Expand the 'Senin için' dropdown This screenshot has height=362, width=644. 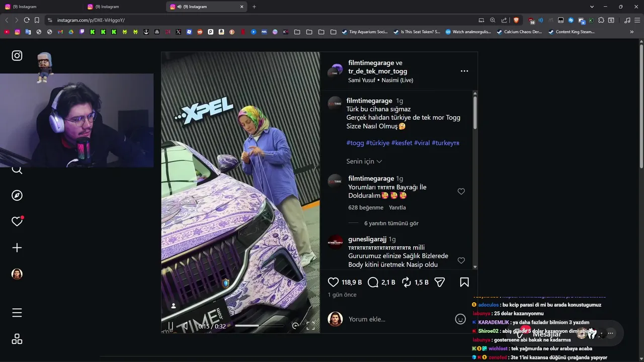click(x=364, y=161)
